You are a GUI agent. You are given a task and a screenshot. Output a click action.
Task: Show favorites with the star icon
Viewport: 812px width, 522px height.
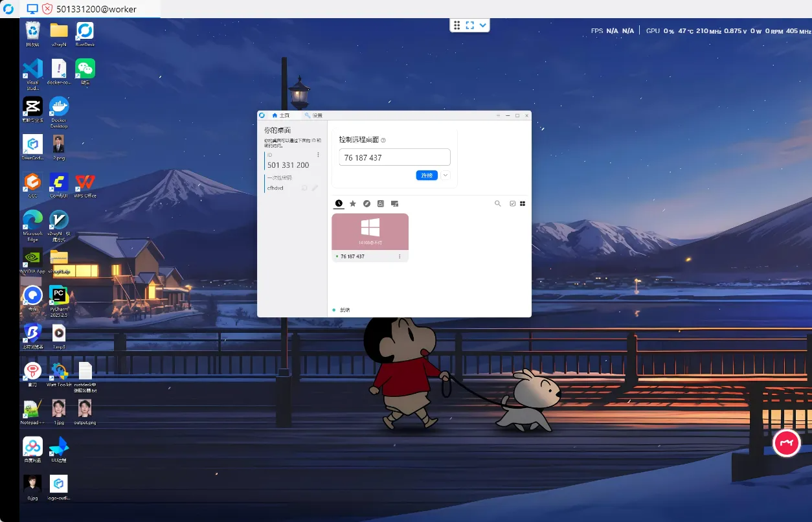353,203
